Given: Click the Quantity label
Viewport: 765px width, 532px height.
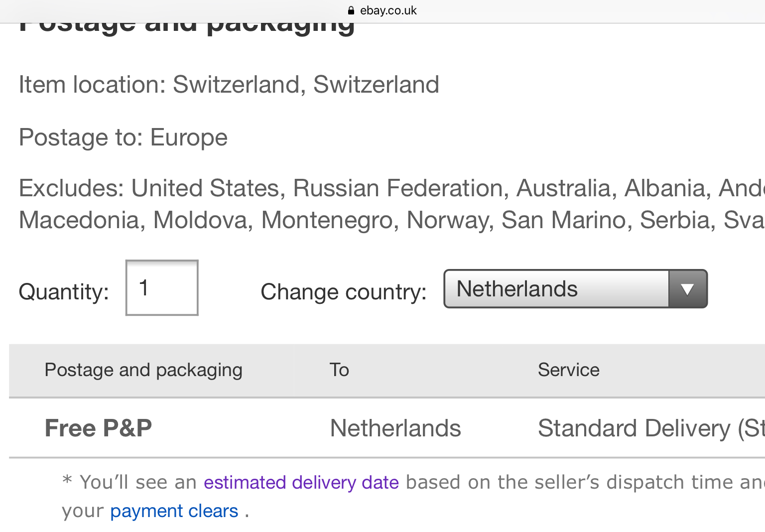Looking at the screenshot, I should [x=64, y=292].
